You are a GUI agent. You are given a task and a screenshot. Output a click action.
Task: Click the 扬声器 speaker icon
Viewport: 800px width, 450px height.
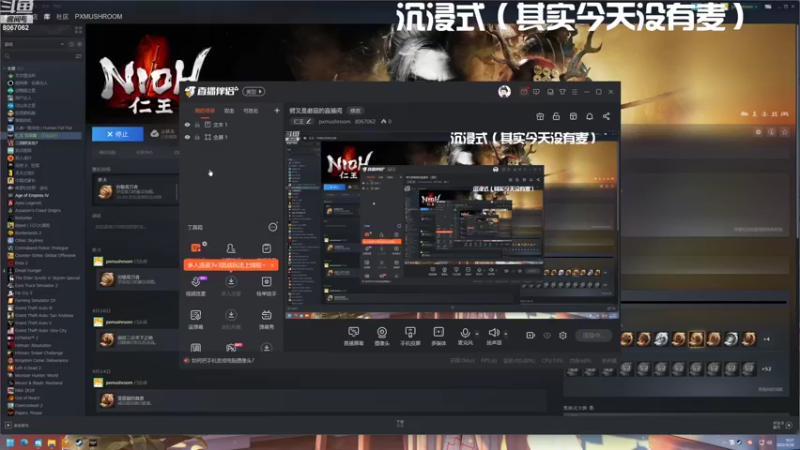tap(493, 336)
